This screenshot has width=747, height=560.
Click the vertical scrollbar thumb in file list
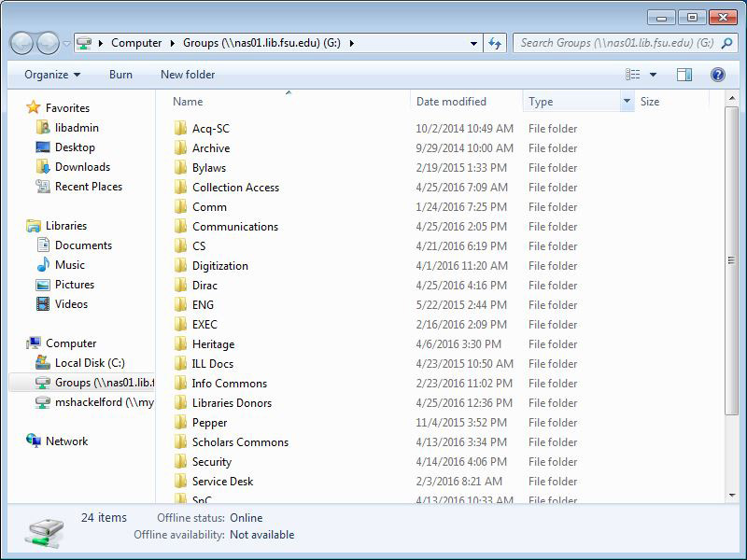[x=731, y=260]
